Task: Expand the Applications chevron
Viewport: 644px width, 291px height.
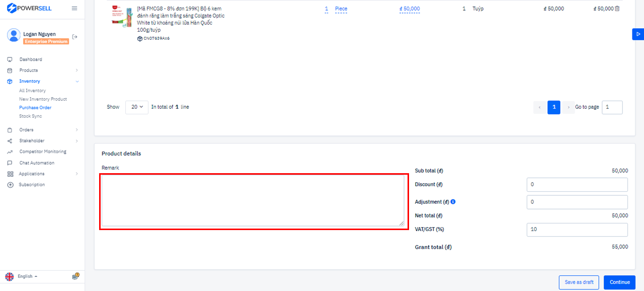Action: pyautogui.click(x=77, y=174)
